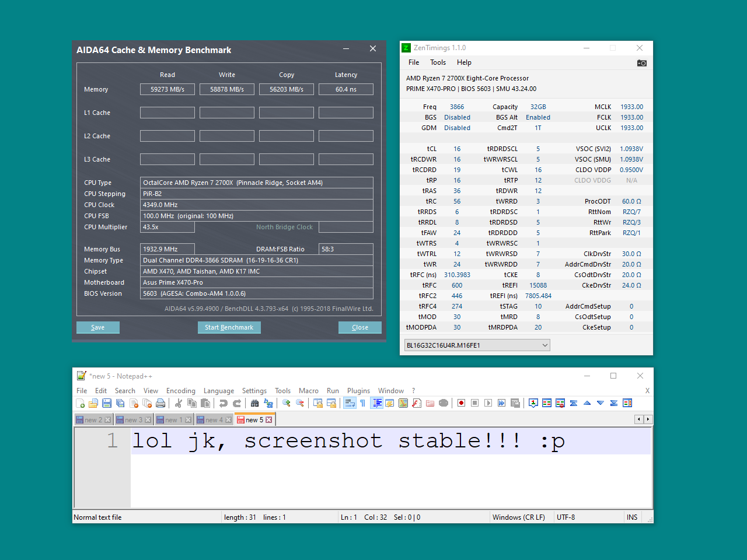The width and height of the screenshot is (747, 560).
Task: Open Document Map icon in Notepad++
Action: (403, 403)
